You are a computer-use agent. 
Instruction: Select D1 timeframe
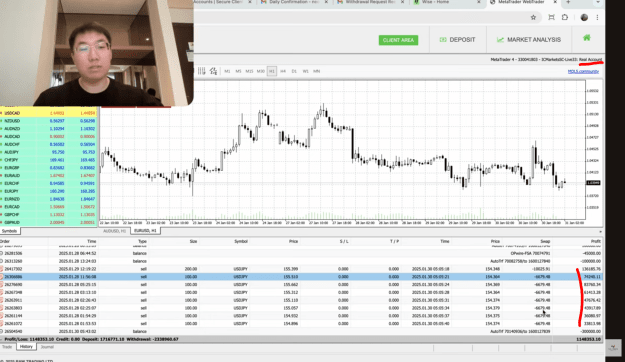point(294,71)
